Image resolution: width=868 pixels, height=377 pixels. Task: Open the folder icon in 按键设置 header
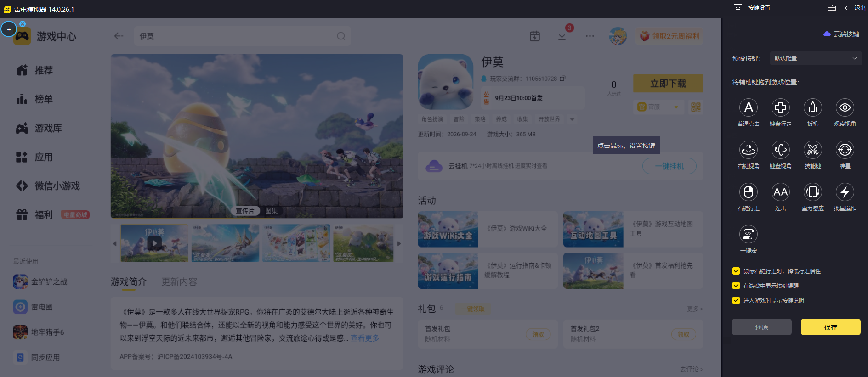pos(832,8)
